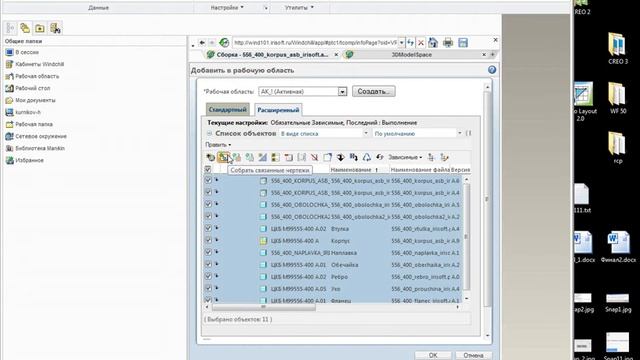Open the Данные ribbon section
The width and height of the screenshot is (640, 360).
[x=98, y=7]
